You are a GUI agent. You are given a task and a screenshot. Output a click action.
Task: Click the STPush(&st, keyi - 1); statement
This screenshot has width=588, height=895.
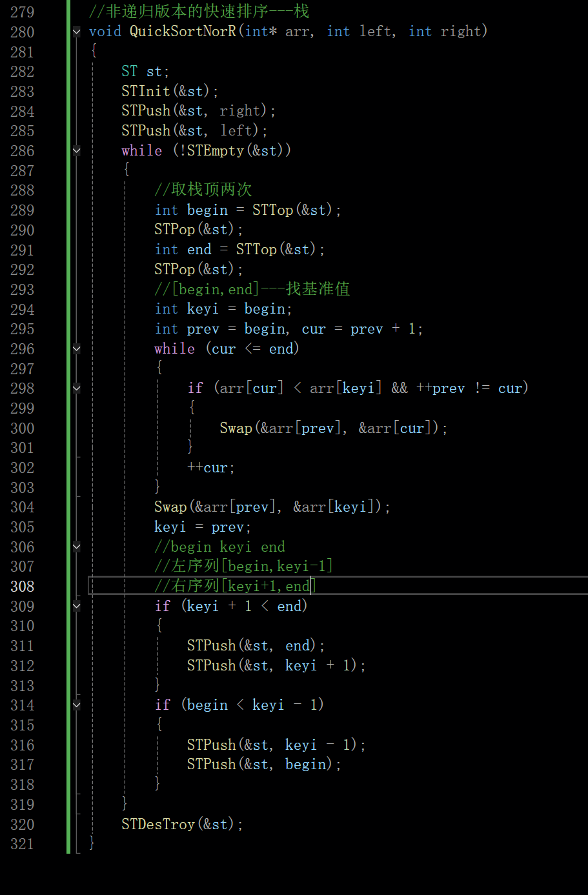277,745
